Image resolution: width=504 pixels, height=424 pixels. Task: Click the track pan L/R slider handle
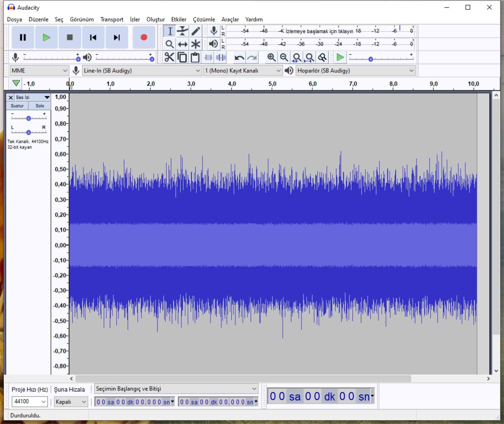click(x=29, y=132)
